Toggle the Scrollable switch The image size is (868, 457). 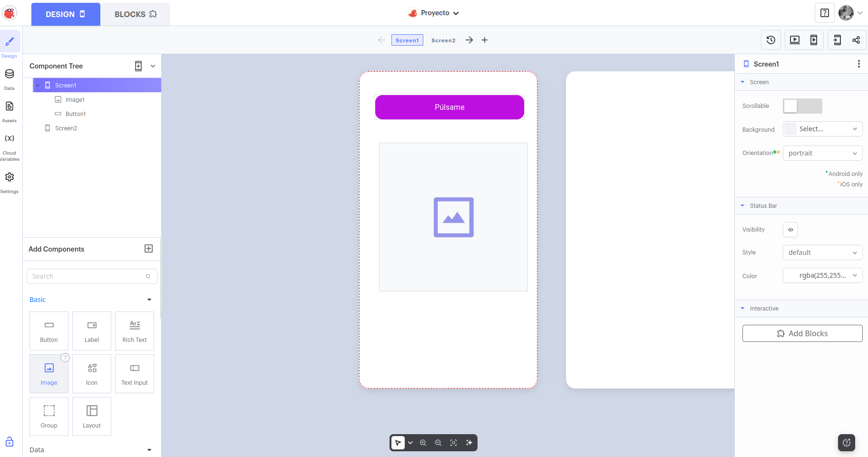tap(802, 106)
